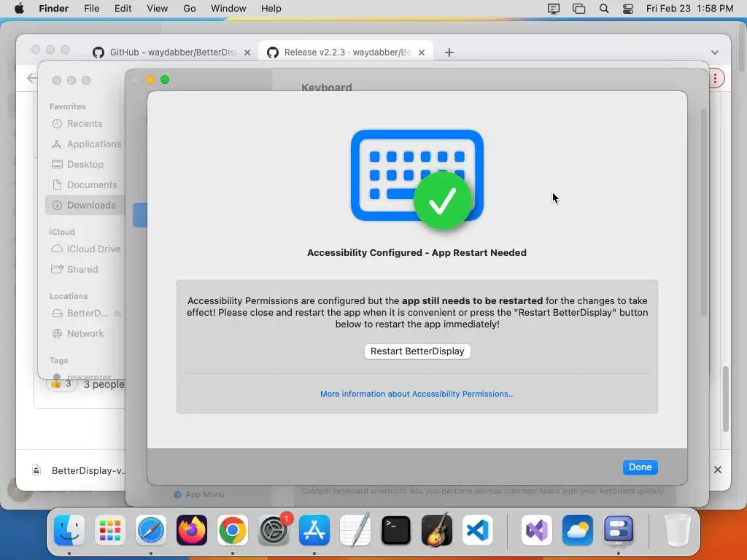Click the Recents clock icon
The image size is (747, 560).
click(57, 124)
